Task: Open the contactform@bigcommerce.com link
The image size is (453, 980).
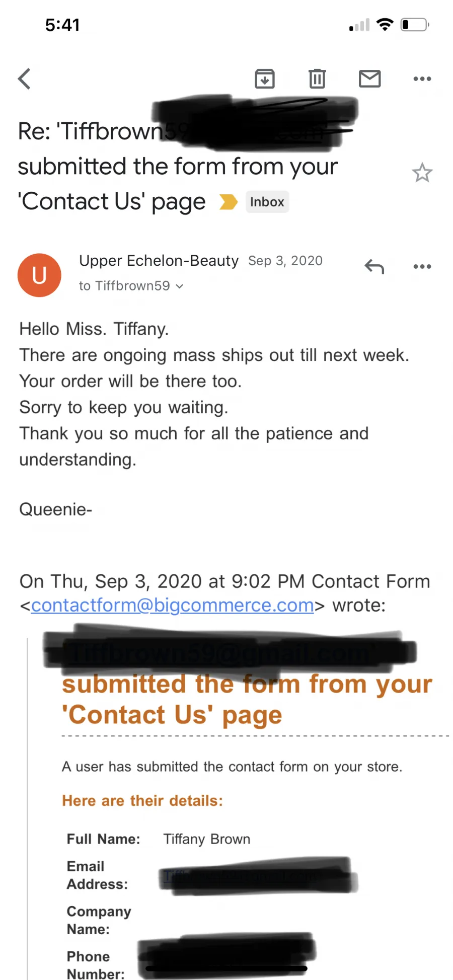Action: coord(173,605)
